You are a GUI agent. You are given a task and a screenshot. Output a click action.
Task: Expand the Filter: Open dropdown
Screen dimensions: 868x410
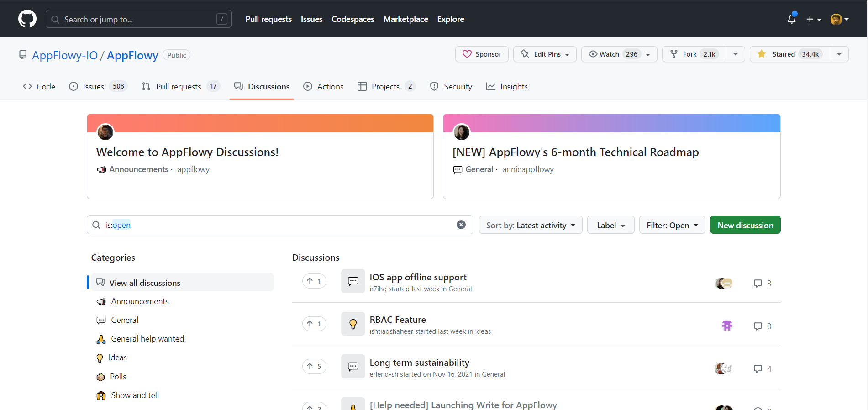point(672,225)
